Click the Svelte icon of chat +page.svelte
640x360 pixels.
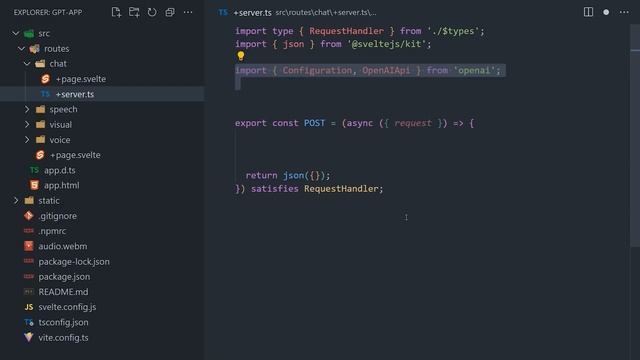[x=45, y=79]
